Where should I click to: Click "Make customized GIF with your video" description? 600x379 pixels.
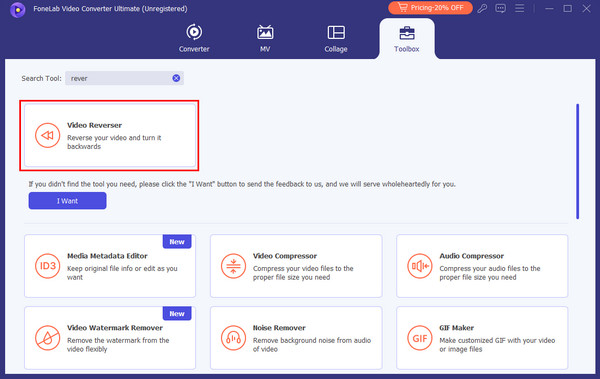[497, 345]
